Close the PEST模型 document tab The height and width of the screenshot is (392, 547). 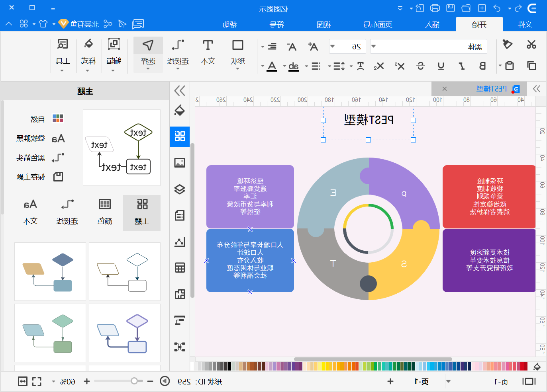pos(445,89)
